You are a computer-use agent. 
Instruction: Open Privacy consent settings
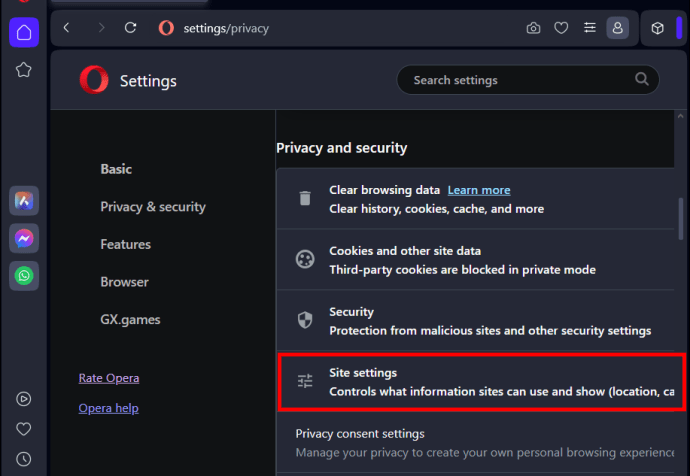[475, 443]
